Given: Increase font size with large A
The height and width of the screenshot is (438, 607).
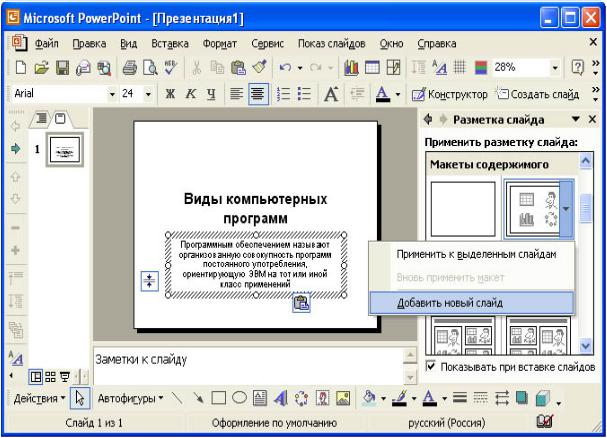Looking at the screenshot, I should point(331,94).
